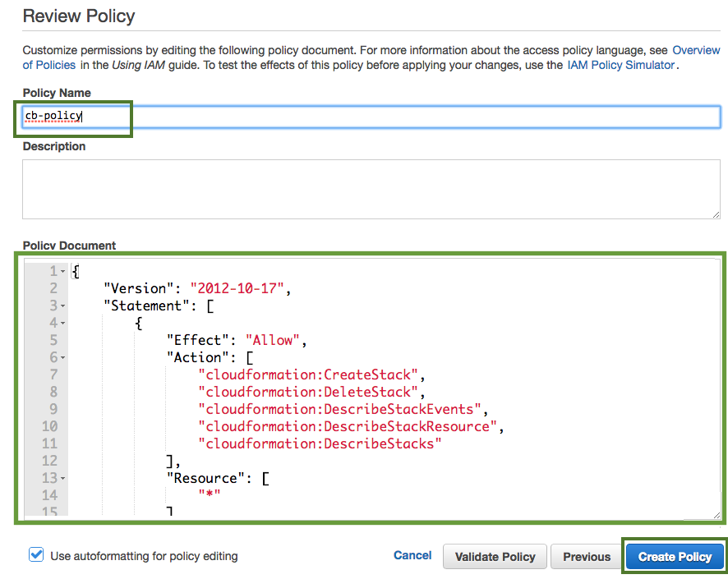Click the "Allow" effect value in the editor

point(274,340)
